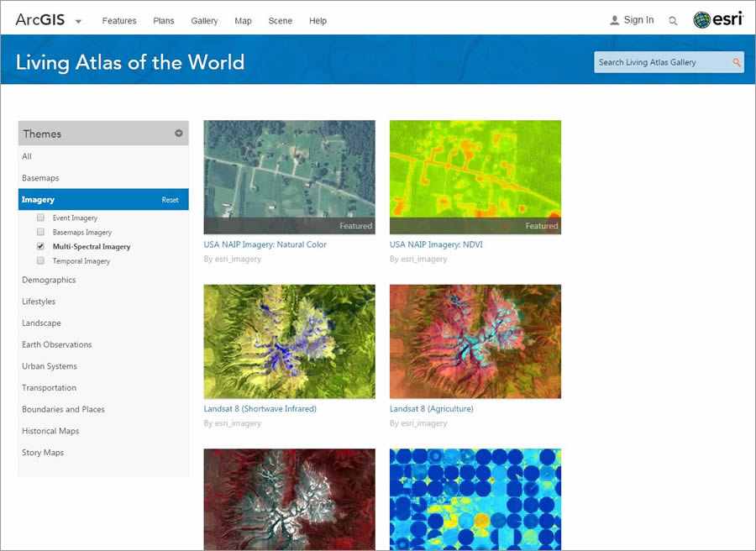Click the USA NAIP Imagery: Natural Color link
This screenshot has height=551, width=756.
tap(265, 244)
